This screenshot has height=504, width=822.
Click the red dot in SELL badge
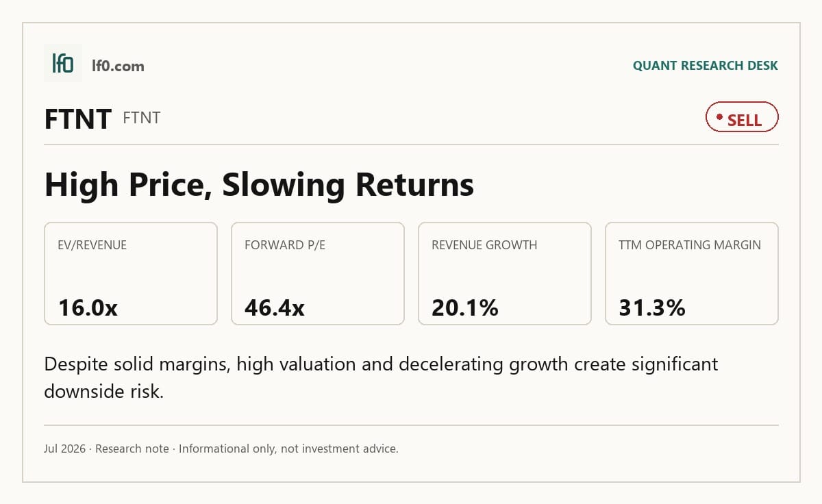[x=719, y=117]
